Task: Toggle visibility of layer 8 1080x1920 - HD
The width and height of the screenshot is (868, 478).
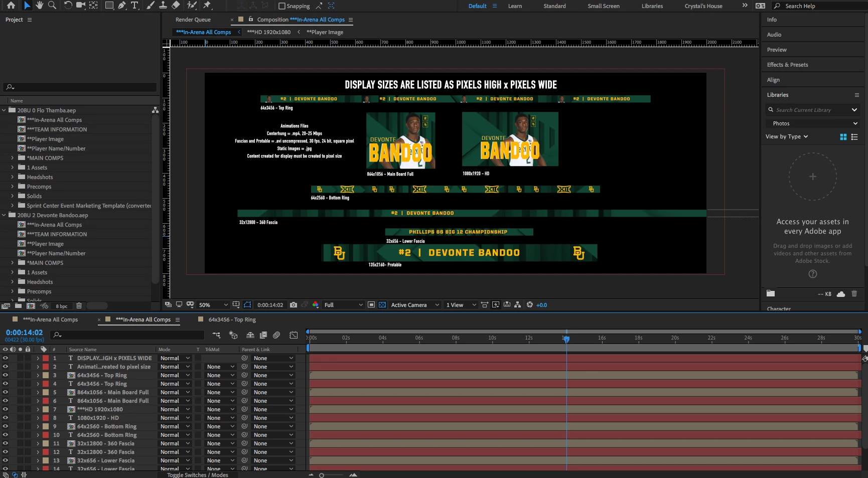Action: [x=6, y=418]
